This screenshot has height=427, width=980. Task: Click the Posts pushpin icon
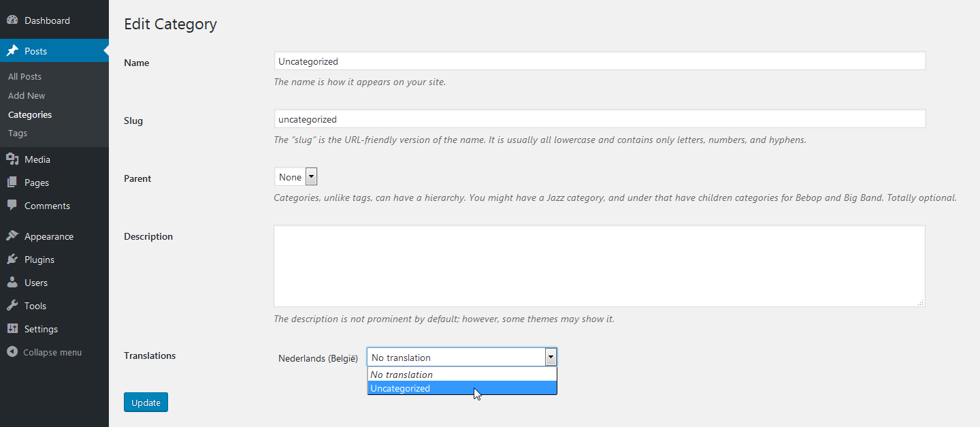(x=12, y=51)
